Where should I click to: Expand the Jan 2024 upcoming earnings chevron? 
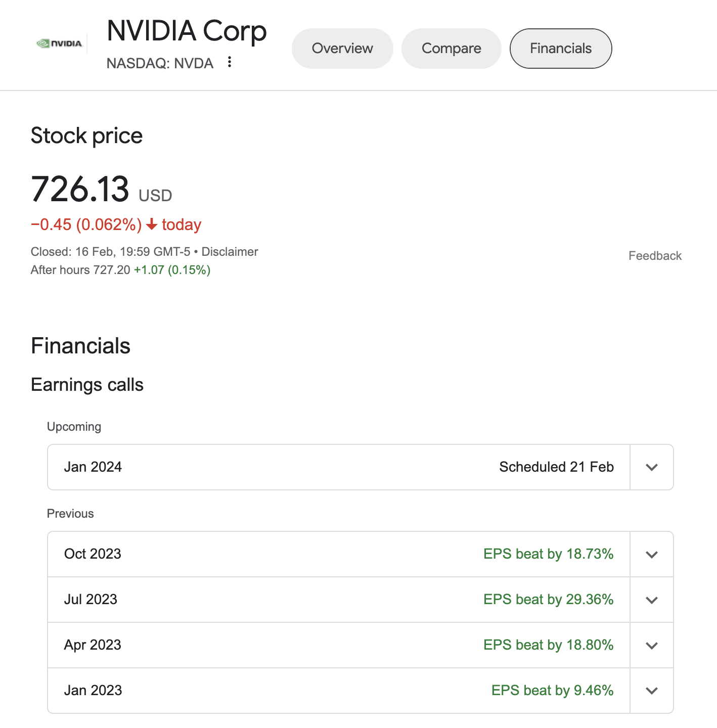[x=652, y=467]
